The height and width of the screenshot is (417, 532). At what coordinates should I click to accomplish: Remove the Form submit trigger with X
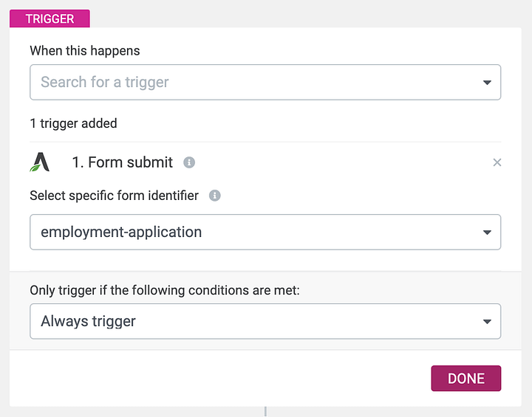(497, 162)
